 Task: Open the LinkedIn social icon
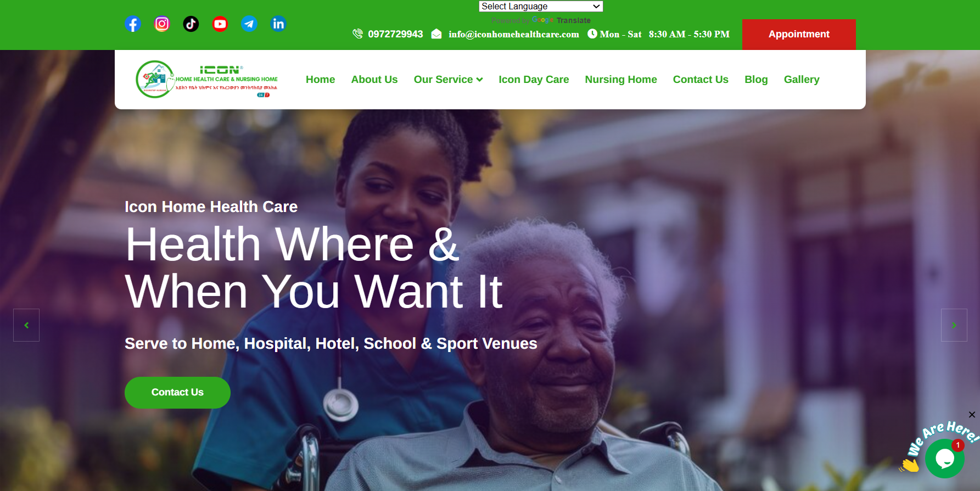[278, 24]
